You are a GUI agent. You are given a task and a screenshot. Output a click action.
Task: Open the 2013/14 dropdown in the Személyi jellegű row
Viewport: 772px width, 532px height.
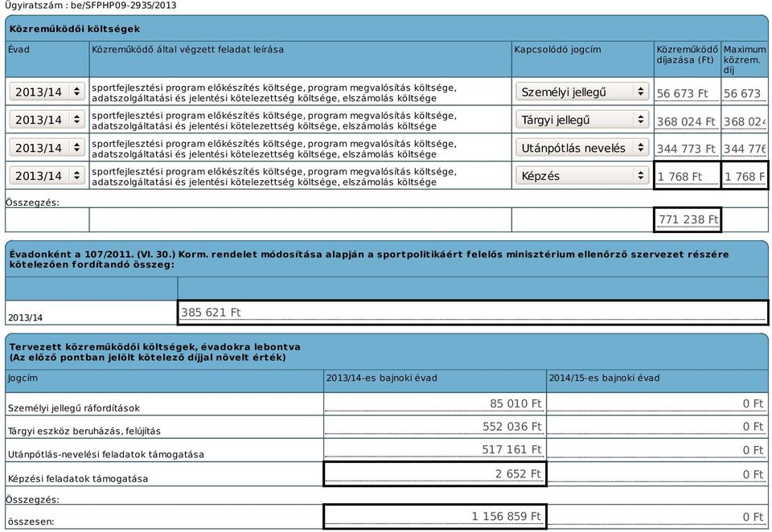(47, 92)
